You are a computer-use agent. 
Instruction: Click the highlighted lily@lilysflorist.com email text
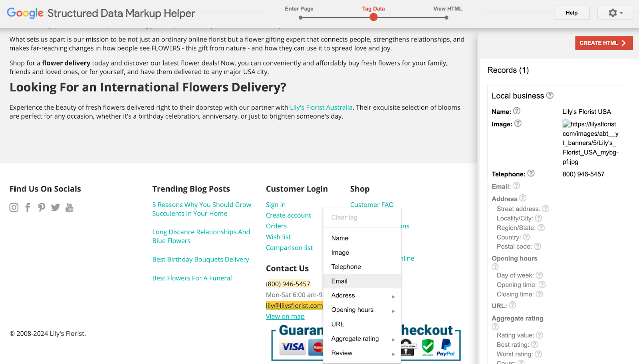click(x=294, y=306)
